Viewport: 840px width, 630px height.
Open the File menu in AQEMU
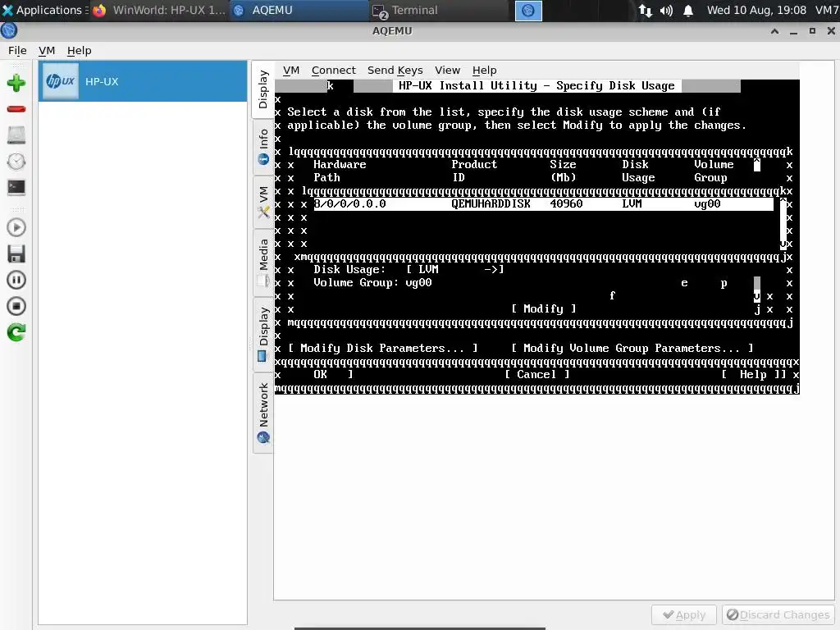tap(17, 50)
